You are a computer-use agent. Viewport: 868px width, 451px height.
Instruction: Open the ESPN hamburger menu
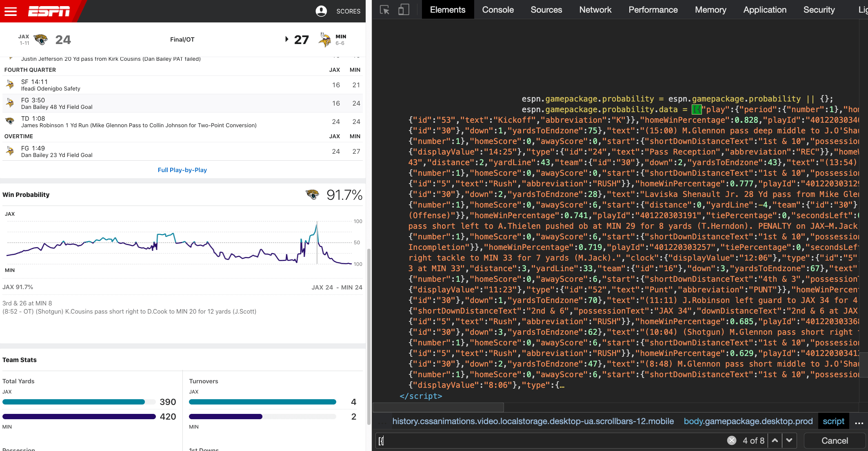pyautogui.click(x=10, y=11)
